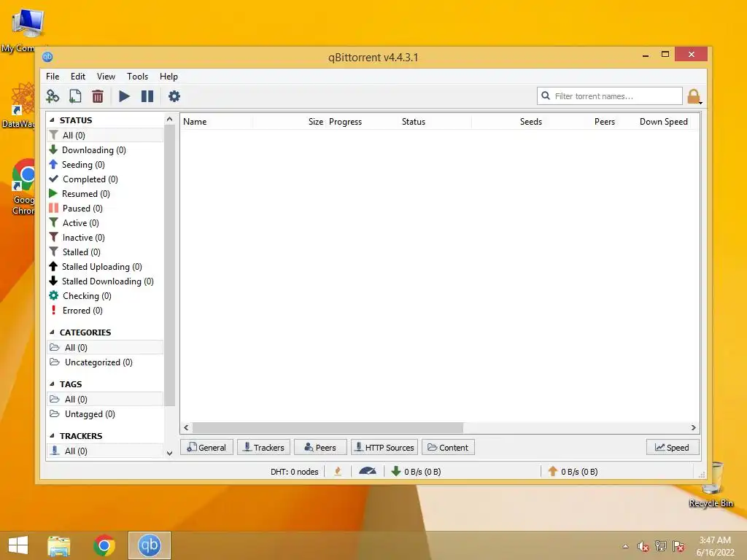Viewport: 747px width, 560px height.
Task: Click the horizontal scrollbar thumb
Action: pos(328,427)
